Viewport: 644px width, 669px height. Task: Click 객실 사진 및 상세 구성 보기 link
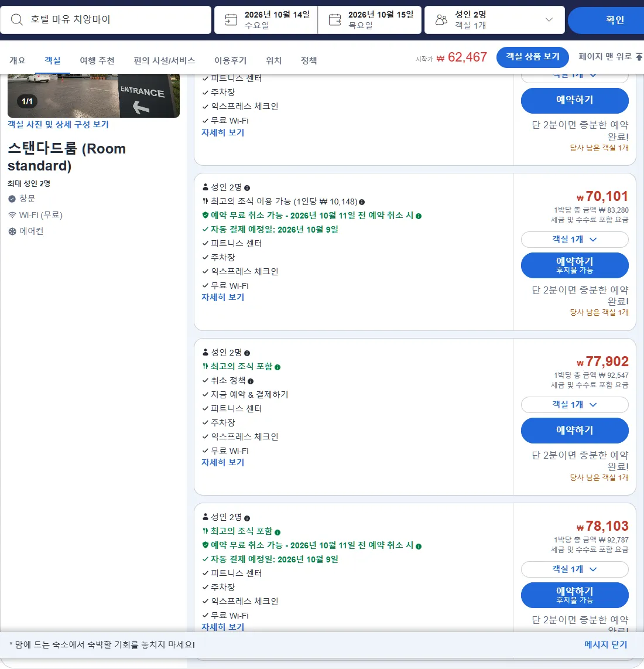click(58, 124)
